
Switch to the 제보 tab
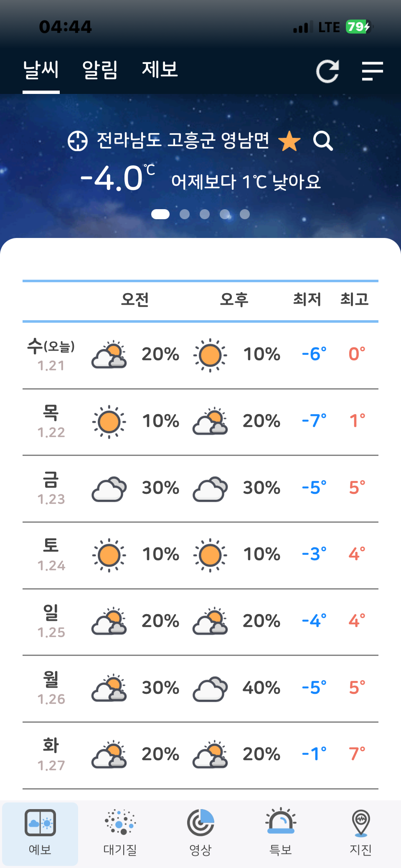coord(160,70)
